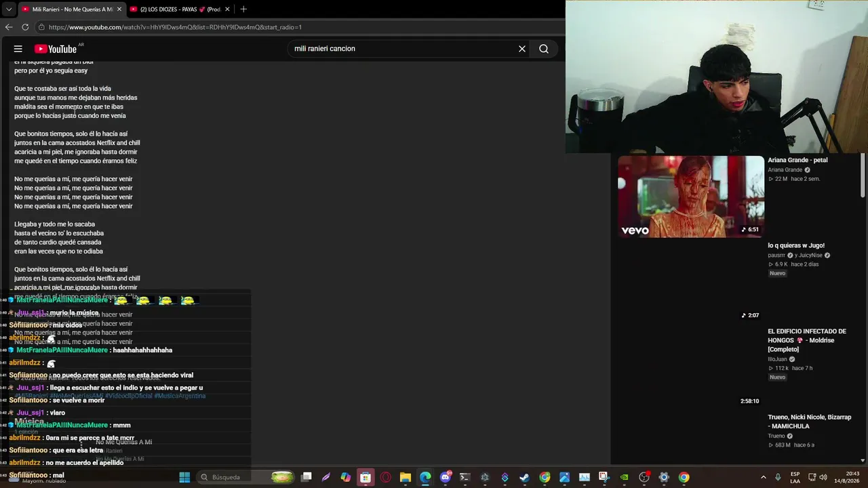
Task: Expand the hidden system tray icons
Action: click(764, 477)
